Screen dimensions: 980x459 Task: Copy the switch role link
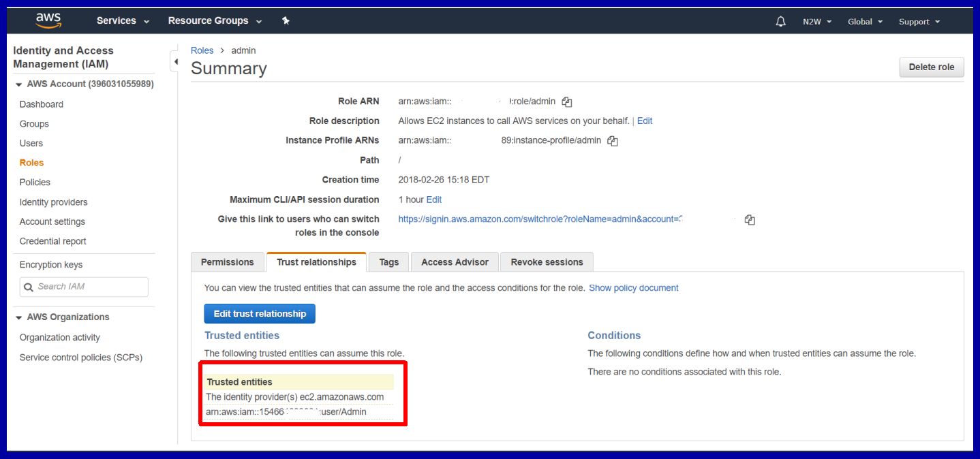[750, 220]
